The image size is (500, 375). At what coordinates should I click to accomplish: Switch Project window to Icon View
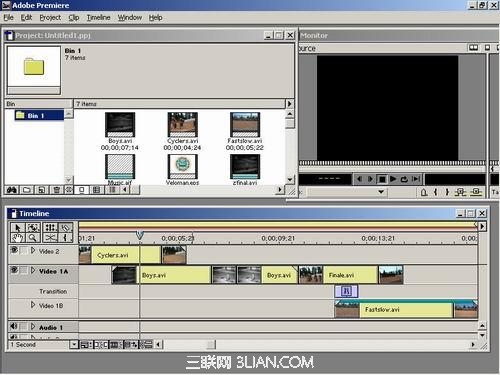(x=82, y=190)
